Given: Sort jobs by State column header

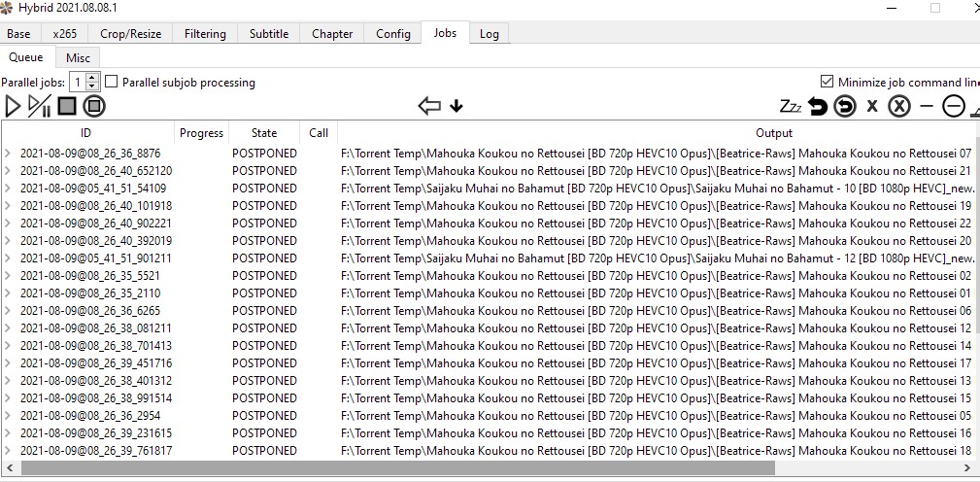Looking at the screenshot, I should click(x=264, y=133).
